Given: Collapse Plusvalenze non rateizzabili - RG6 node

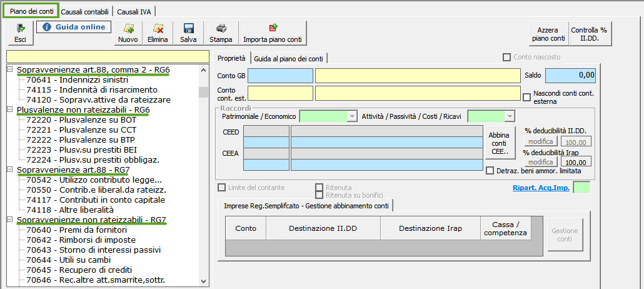Looking at the screenshot, I should 10,109.
